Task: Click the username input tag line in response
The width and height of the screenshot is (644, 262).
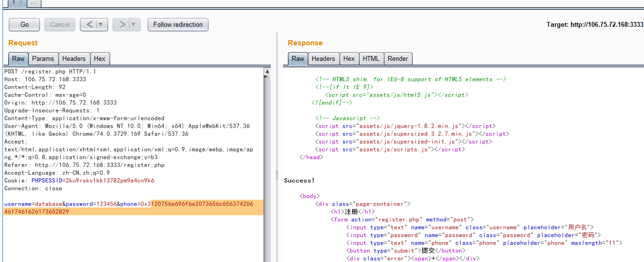Action: 469,227
